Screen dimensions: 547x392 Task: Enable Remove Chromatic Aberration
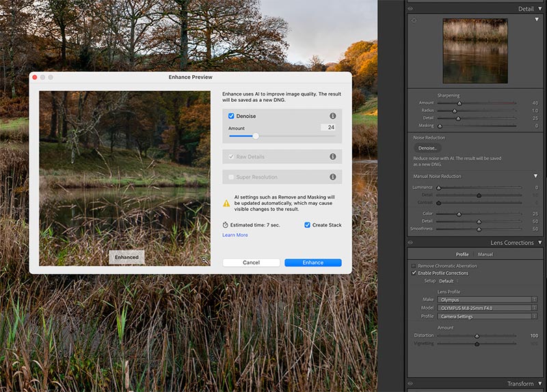click(414, 266)
